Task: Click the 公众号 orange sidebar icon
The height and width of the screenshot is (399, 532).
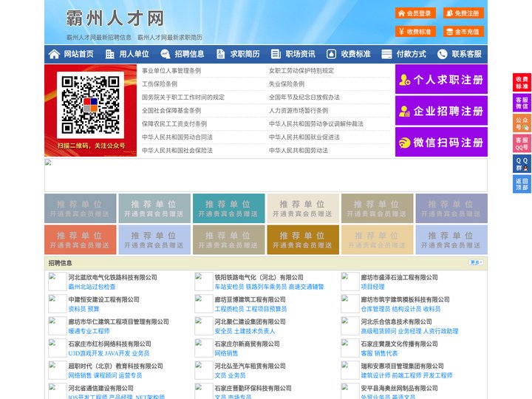Action: tap(522, 123)
